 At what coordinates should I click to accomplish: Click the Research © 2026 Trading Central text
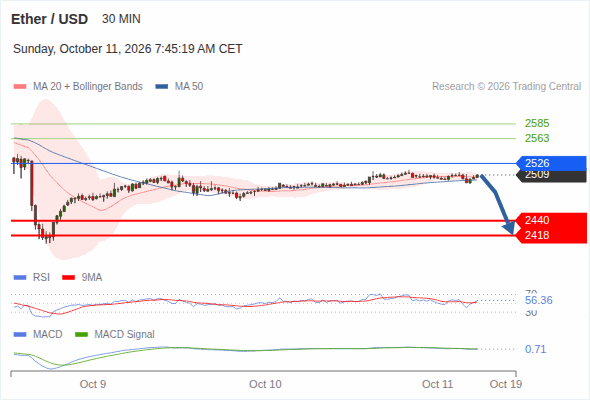tap(506, 87)
